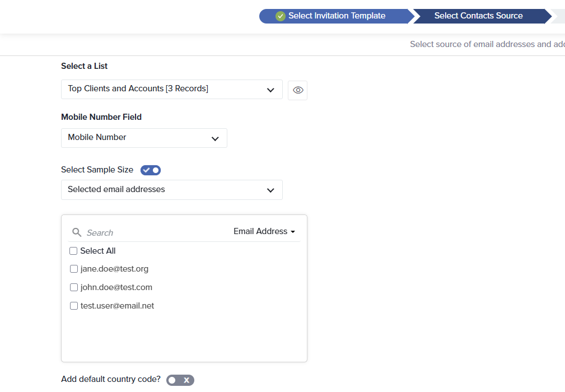This screenshot has height=392, width=565.
Task: Click green checkmark on Select Invitation Template
Action: pyautogui.click(x=281, y=16)
